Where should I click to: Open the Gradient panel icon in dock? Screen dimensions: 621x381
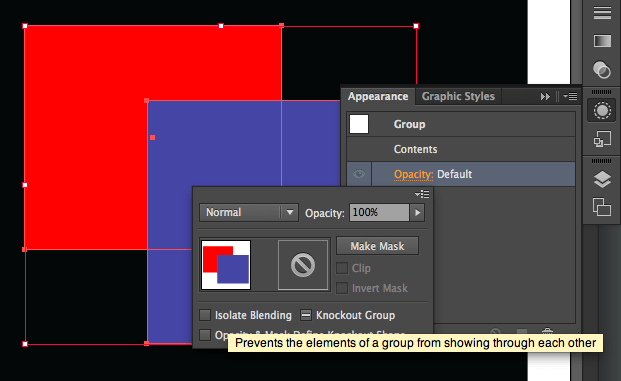tap(602, 41)
